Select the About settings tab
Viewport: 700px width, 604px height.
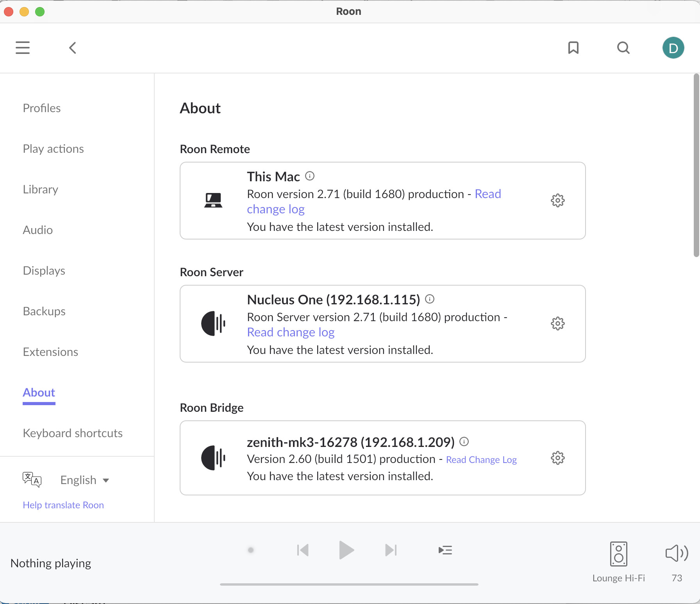(x=39, y=393)
